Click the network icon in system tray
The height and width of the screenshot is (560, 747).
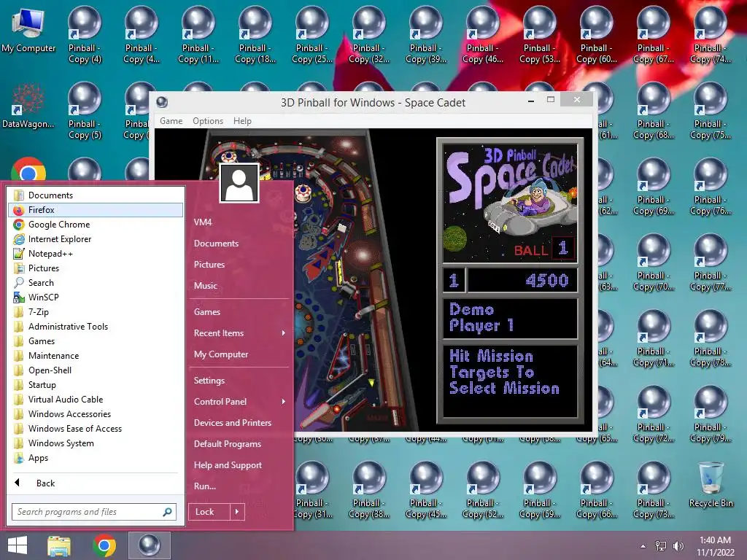click(661, 546)
